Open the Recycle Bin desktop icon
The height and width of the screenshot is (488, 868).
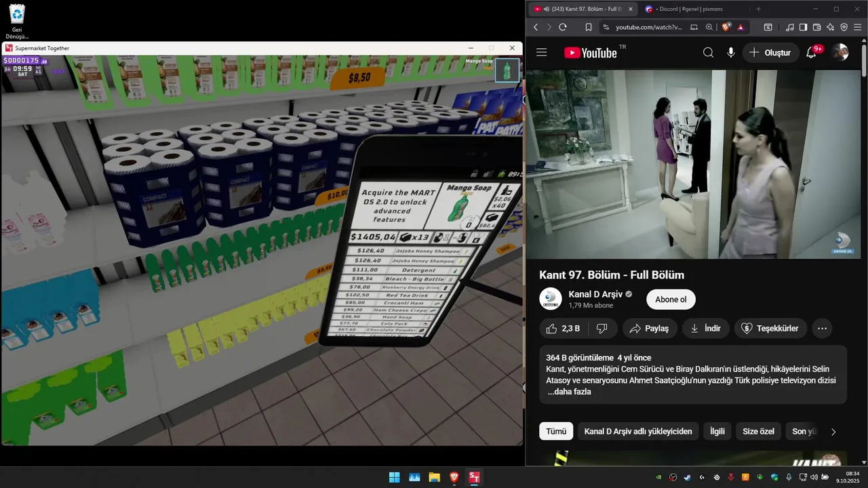[x=17, y=21]
